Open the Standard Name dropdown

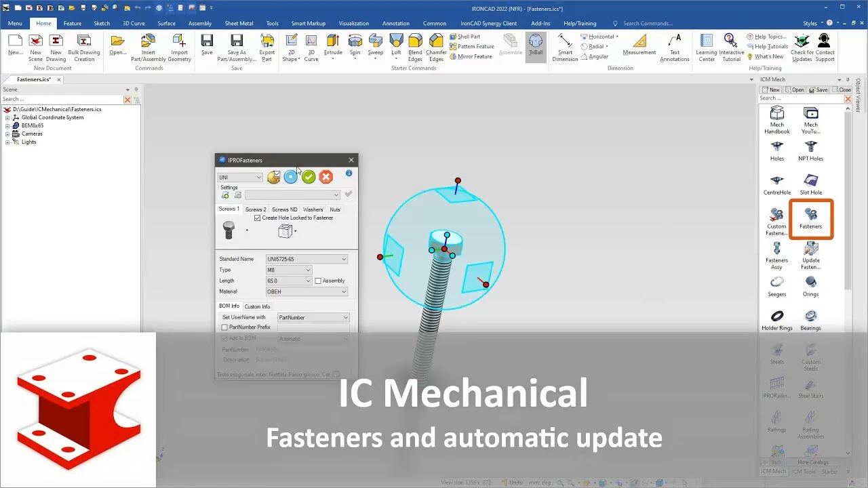pos(307,259)
